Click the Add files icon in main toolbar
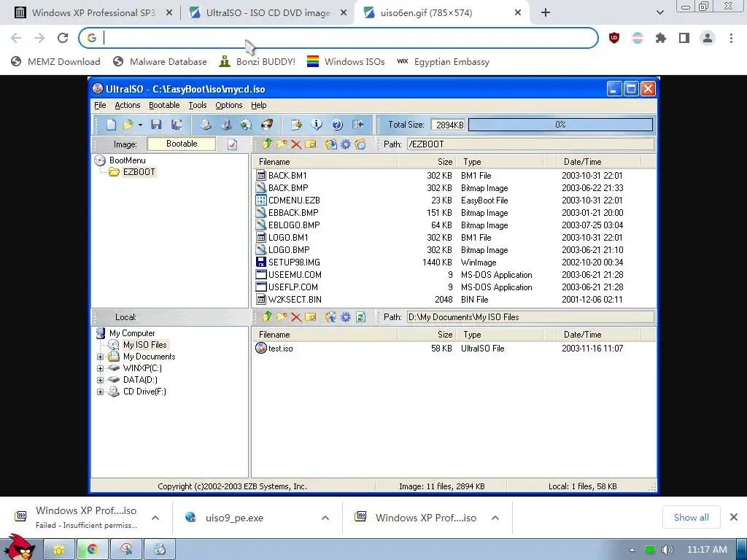This screenshot has width=747, height=560. (x=296, y=125)
